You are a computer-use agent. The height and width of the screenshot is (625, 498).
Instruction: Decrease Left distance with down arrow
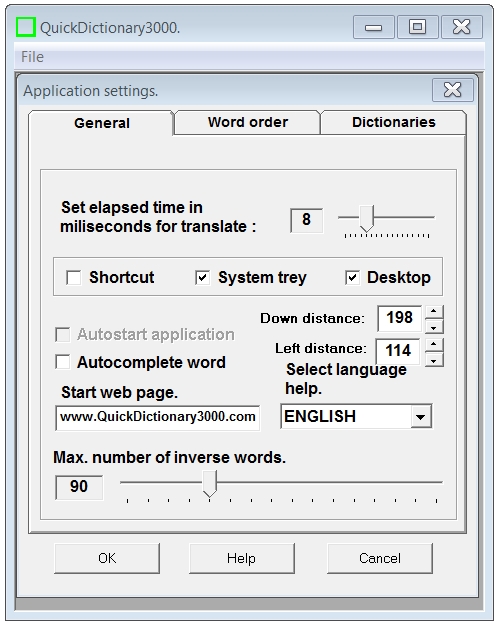click(434, 360)
